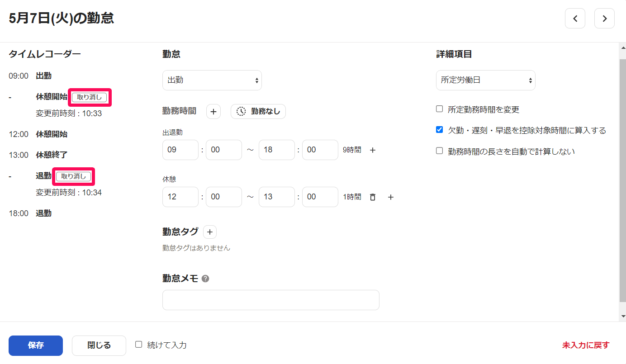Open the 勤怠メモ help question icon
The image size is (626, 364).
[205, 279]
